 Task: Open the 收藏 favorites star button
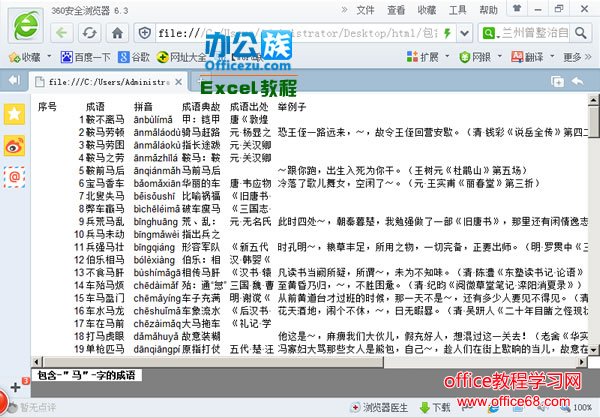(x=25, y=57)
